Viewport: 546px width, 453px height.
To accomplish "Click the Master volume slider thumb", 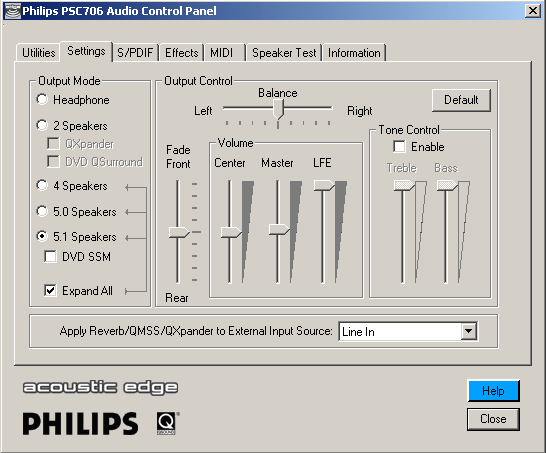I will point(279,229).
